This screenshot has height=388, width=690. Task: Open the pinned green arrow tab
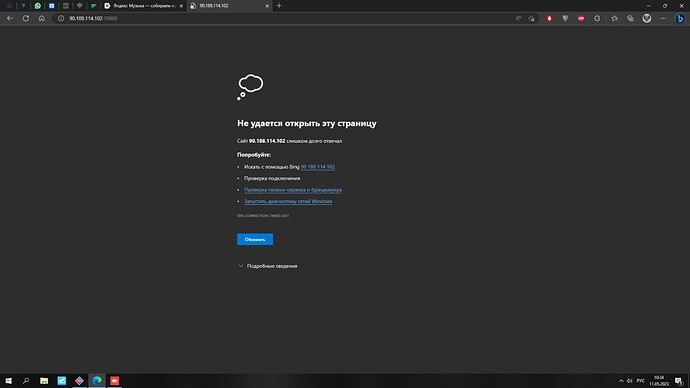coord(94,6)
